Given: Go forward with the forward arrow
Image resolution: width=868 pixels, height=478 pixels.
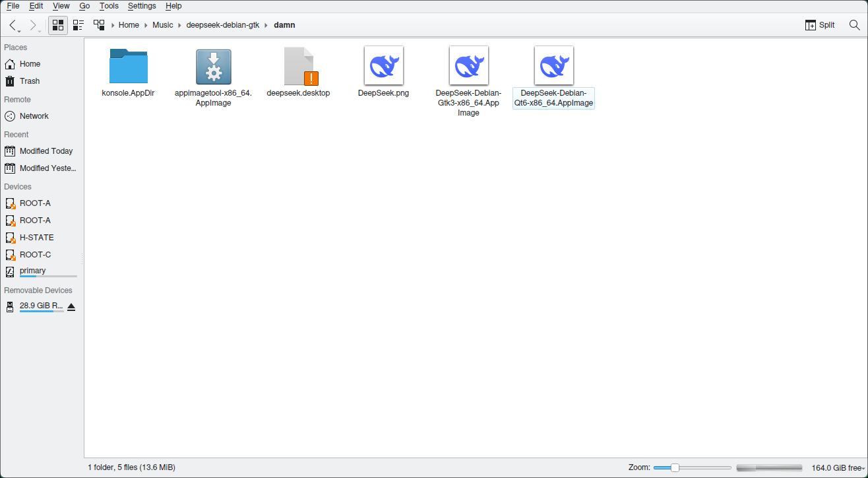Looking at the screenshot, I should 32,25.
